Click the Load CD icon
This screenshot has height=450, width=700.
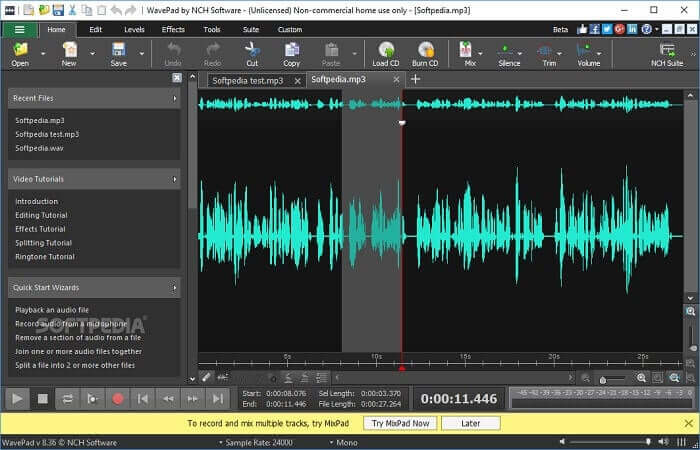(386, 50)
